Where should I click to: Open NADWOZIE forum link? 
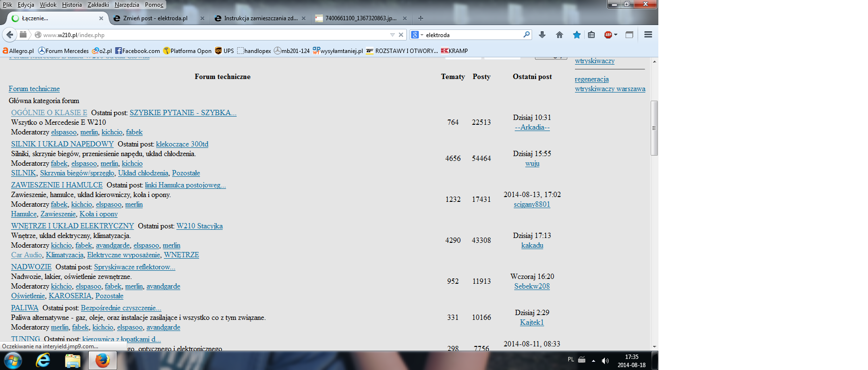coord(31,267)
